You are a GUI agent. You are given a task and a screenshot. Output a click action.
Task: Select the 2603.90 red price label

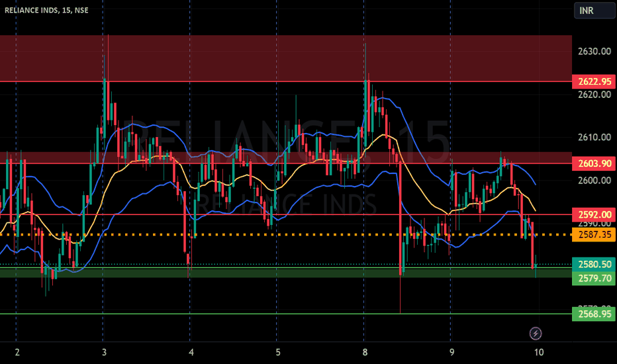594,163
